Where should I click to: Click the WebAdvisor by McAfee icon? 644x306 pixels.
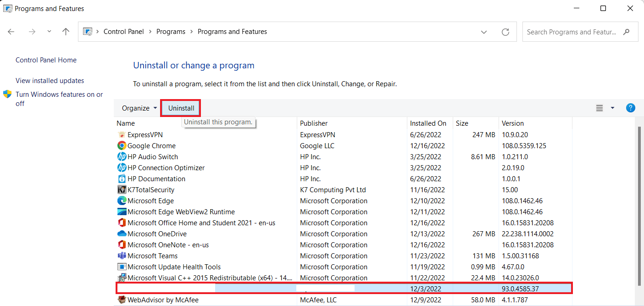122,300
